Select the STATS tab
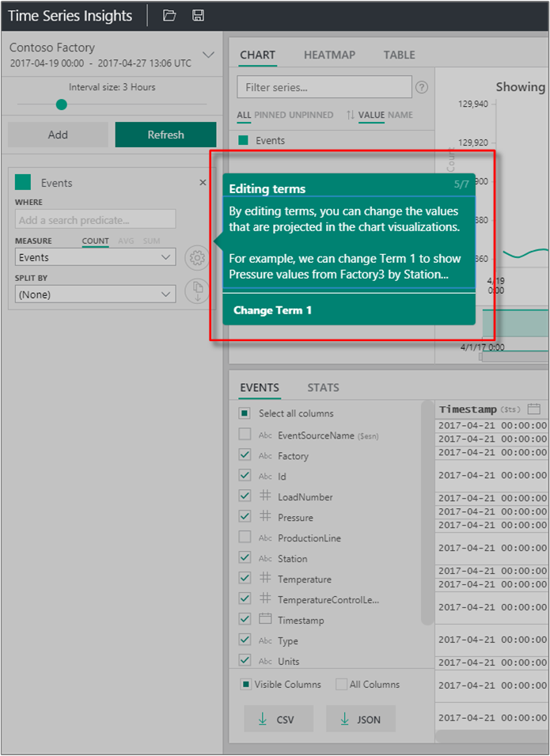550x756 pixels. (x=323, y=388)
